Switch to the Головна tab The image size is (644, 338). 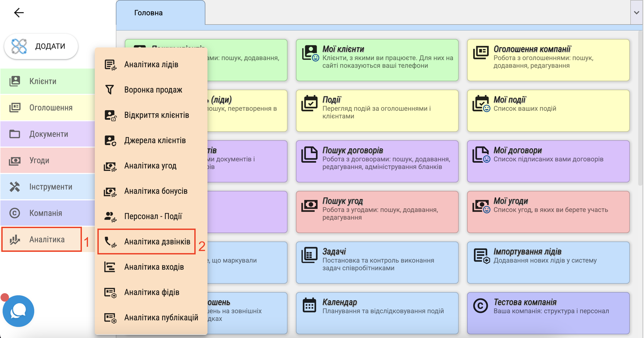click(161, 13)
